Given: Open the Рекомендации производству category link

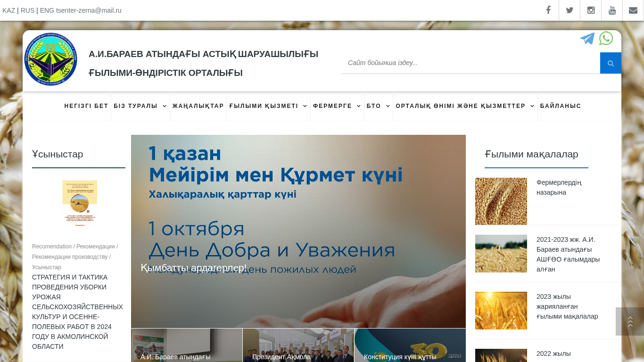Looking at the screenshot, I should [x=70, y=257].
